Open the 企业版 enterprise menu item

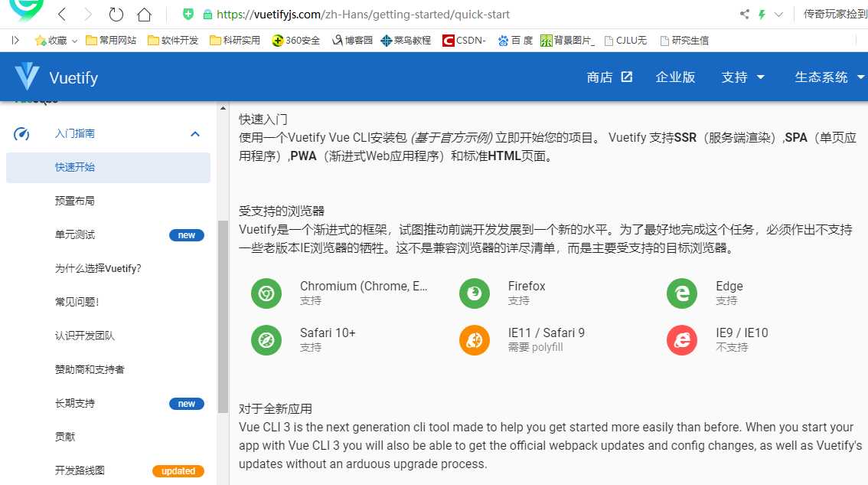[675, 77]
